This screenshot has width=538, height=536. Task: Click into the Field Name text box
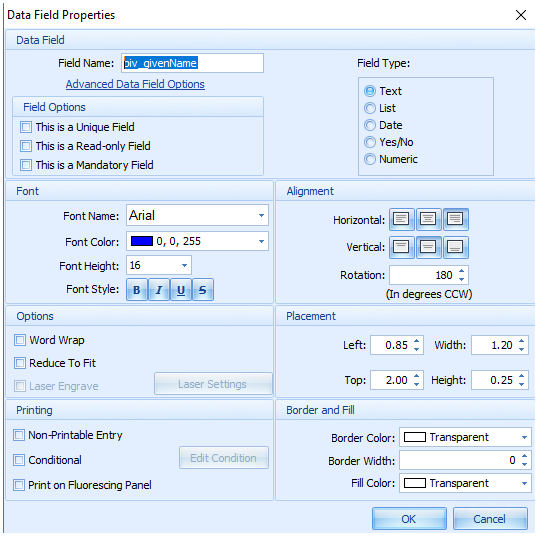(192, 63)
